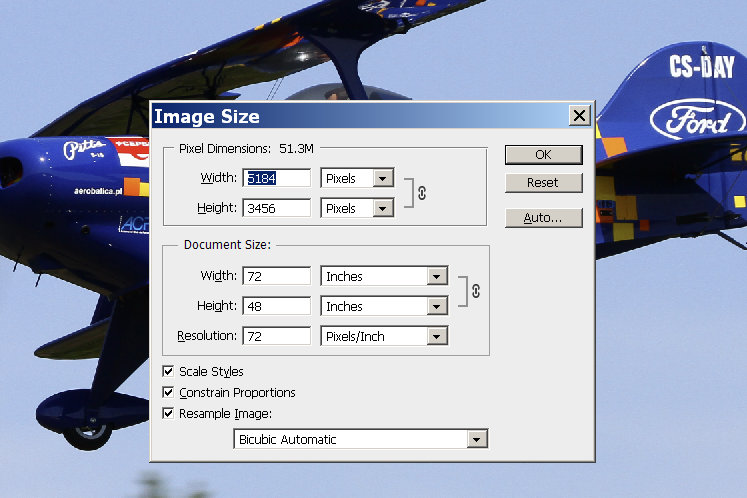Toggle the Scale Styles checkbox
747x498 pixels.
point(168,372)
